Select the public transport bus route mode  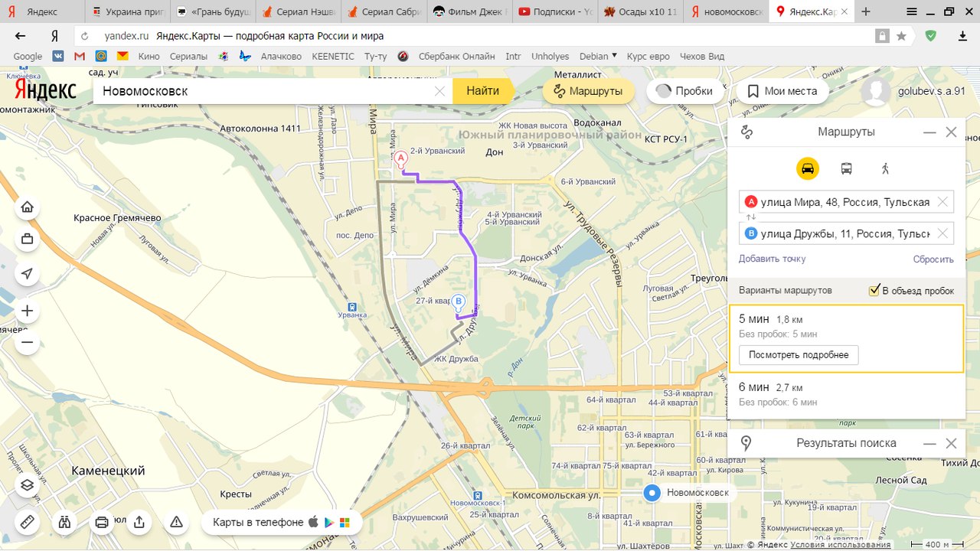pos(846,168)
